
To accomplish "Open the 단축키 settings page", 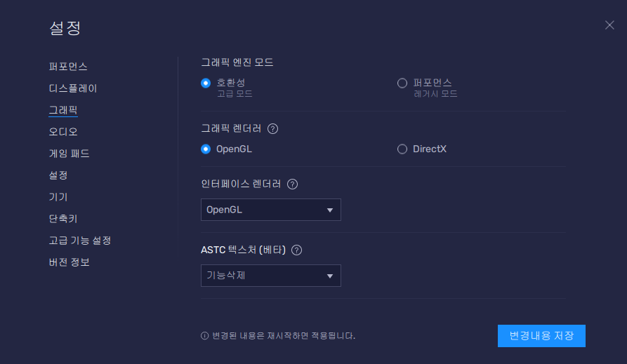I will tap(63, 219).
